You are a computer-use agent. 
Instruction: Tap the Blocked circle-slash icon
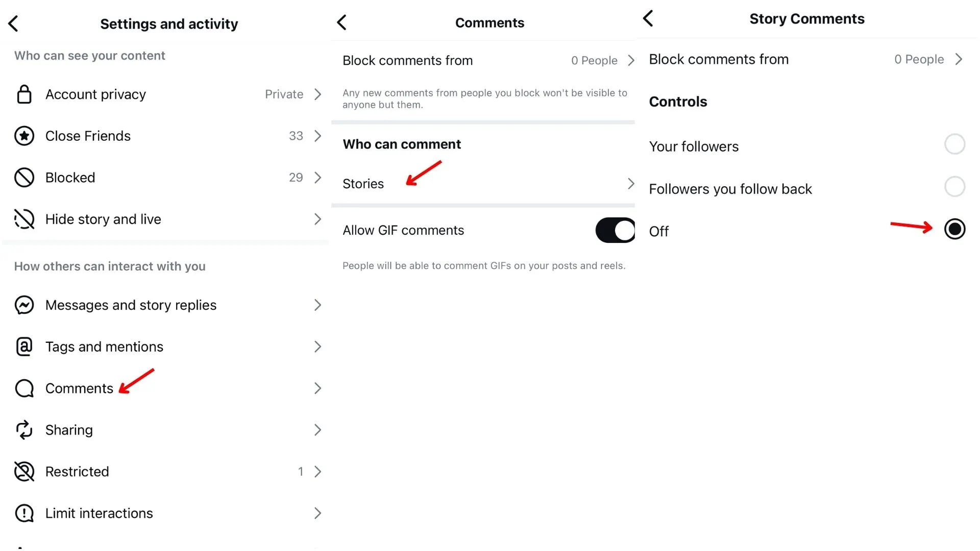click(24, 178)
